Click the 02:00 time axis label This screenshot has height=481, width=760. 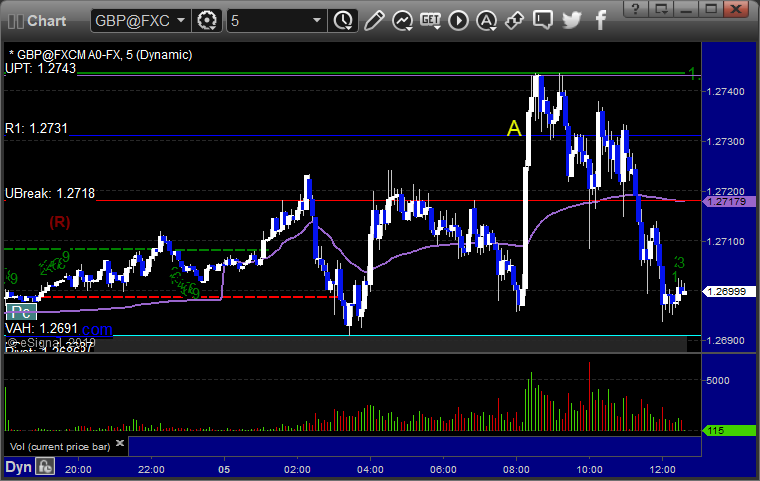pyautogui.click(x=297, y=469)
